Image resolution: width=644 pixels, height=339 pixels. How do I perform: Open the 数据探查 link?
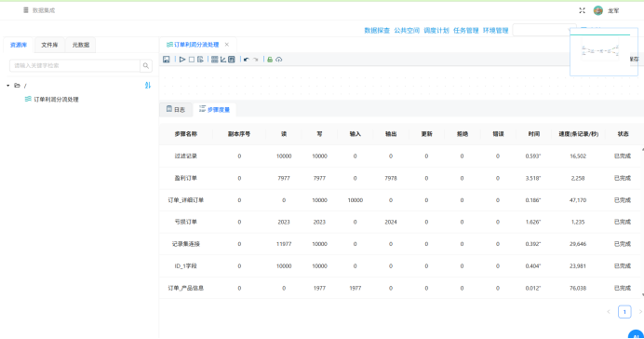(377, 31)
